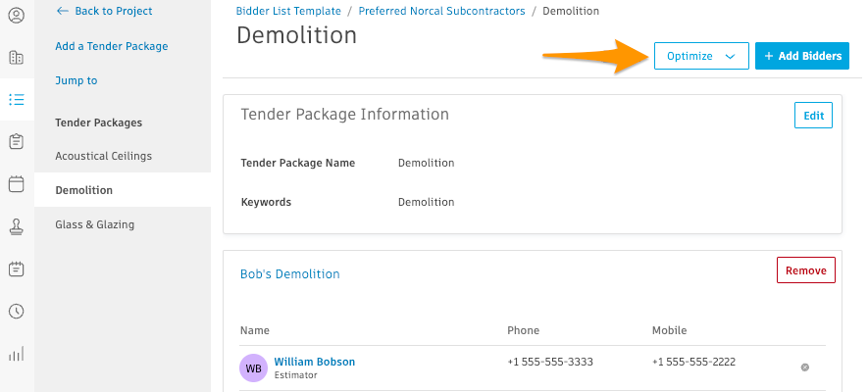
Task: Remove the Bob's Demolition bidder
Action: [x=806, y=270]
